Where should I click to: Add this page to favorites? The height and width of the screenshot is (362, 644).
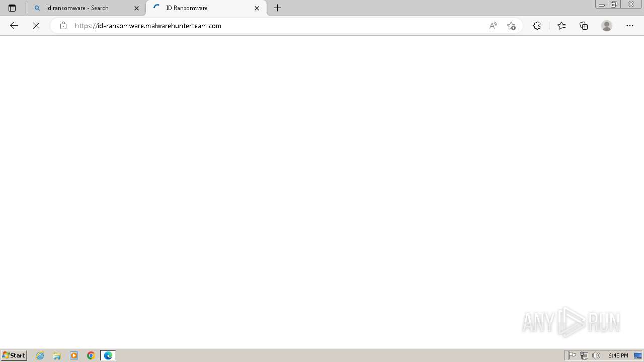pyautogui.click(x=512, y=26)
